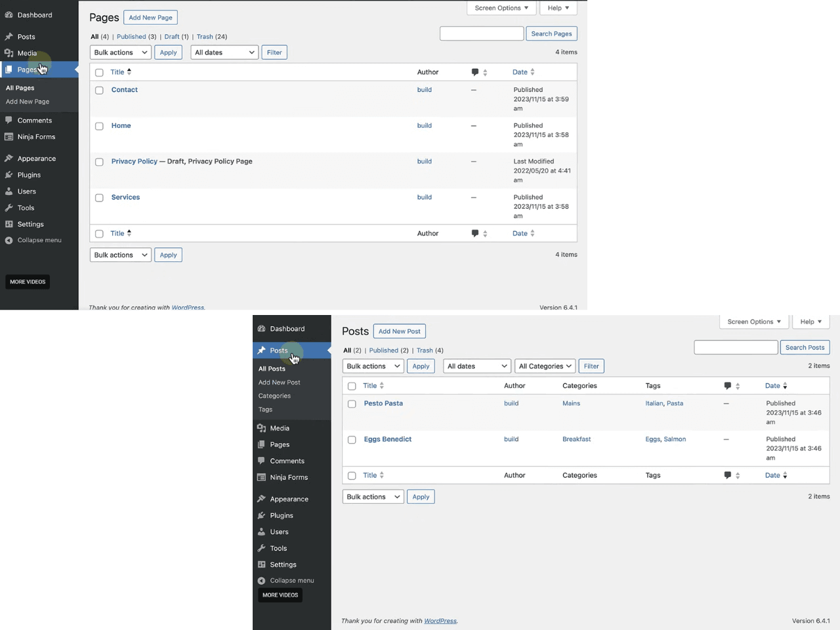Click Ninja Forms icon in Posts window sidebar
840x630 pixels.
(x=261, y=477)
